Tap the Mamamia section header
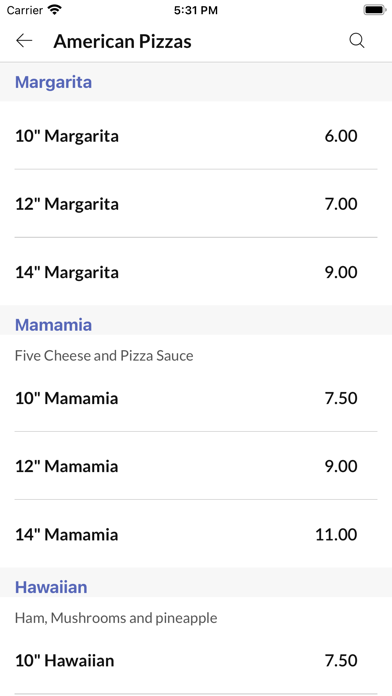 click(x=53, y=324)
